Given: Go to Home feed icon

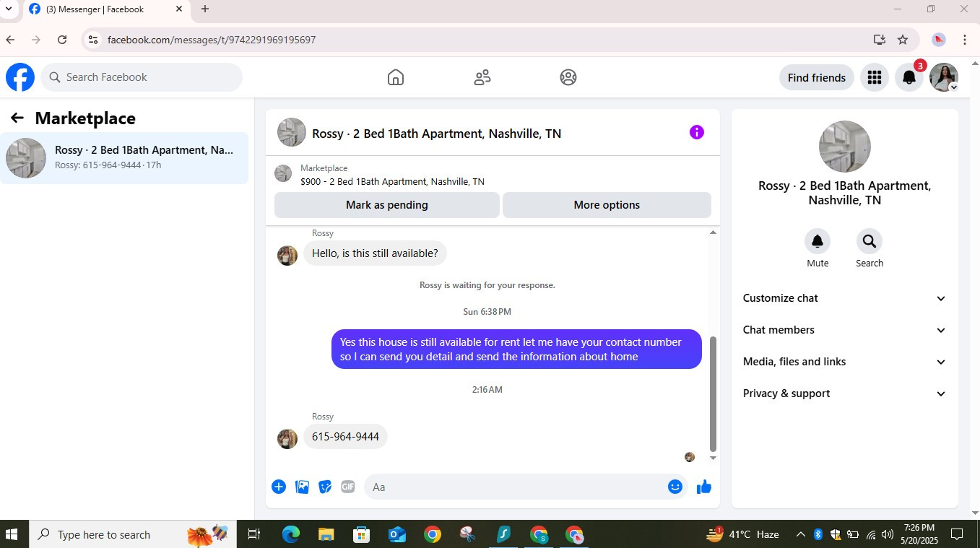Looking at the screenshot, I should click(396, 77).
